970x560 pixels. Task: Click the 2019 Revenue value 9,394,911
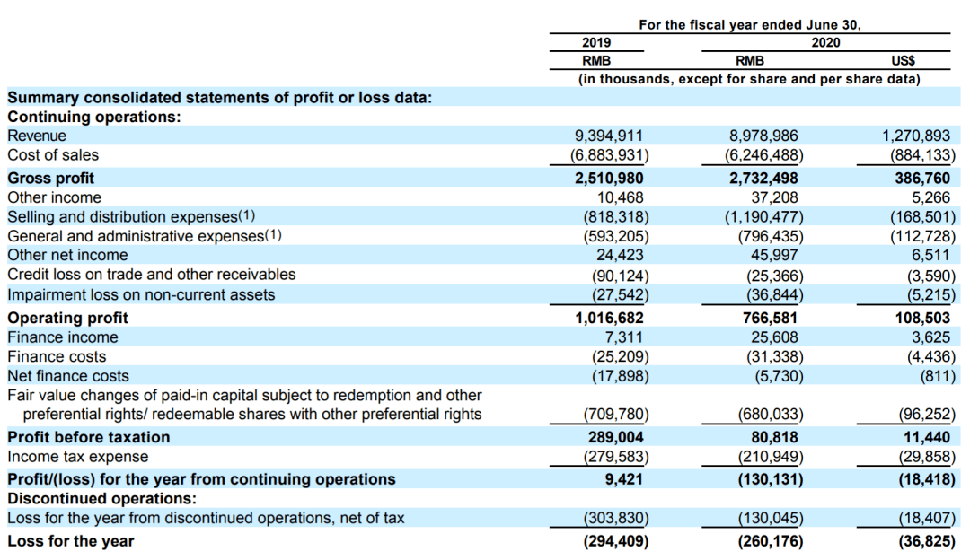(x=609, y=136)
